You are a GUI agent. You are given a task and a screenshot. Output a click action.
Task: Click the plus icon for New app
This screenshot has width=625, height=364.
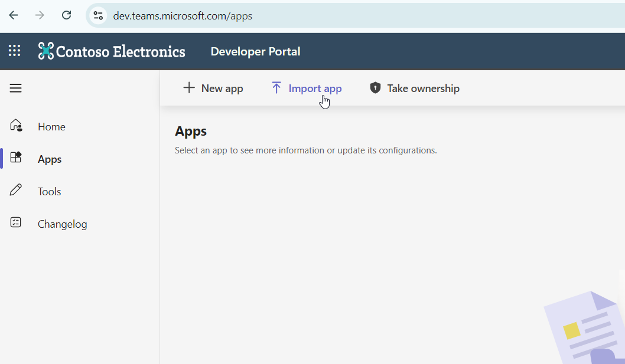(x=189, y=88)
